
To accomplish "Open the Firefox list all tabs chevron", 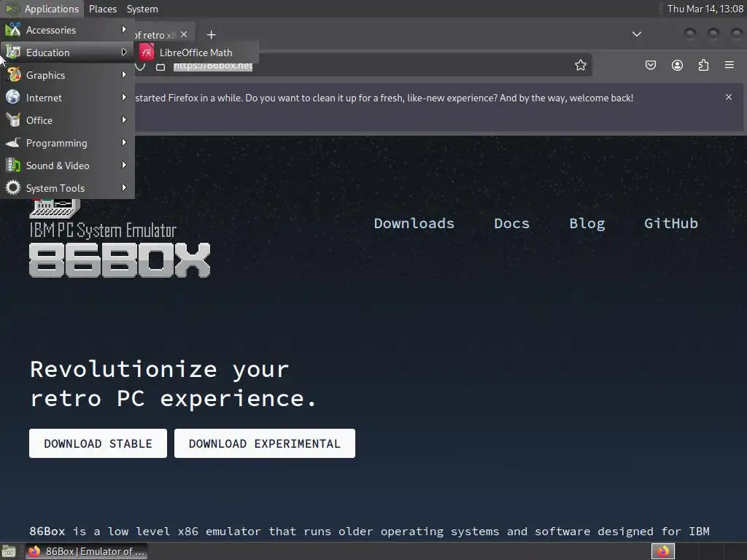I will click(x=636, y=34).
